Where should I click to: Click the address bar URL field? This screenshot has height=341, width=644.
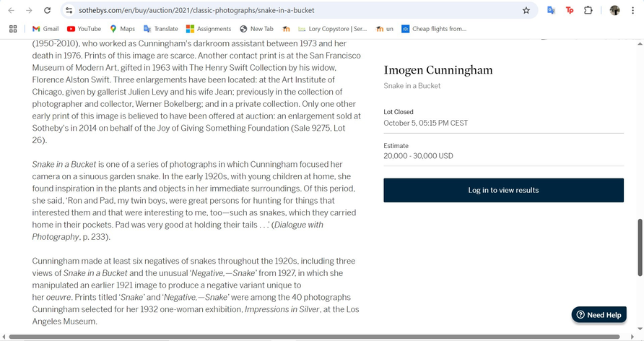[289, 11]
